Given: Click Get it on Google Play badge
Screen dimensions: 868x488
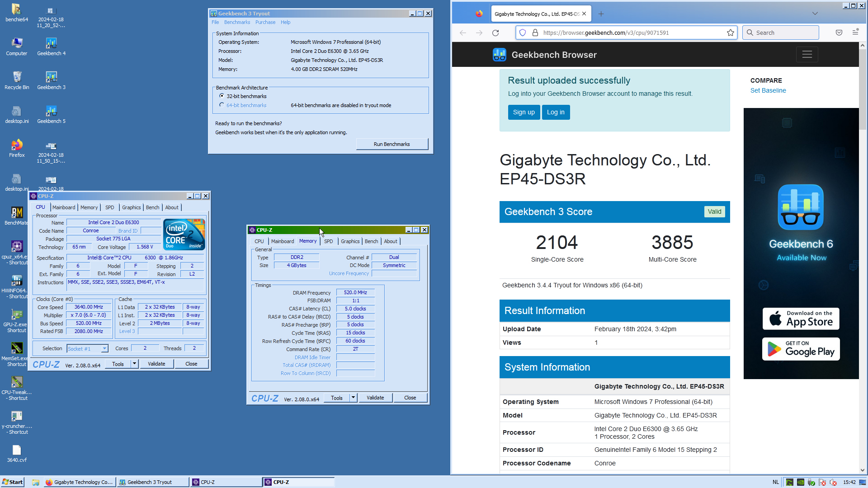Looking at the screenshot, I should tap(801, 349).
